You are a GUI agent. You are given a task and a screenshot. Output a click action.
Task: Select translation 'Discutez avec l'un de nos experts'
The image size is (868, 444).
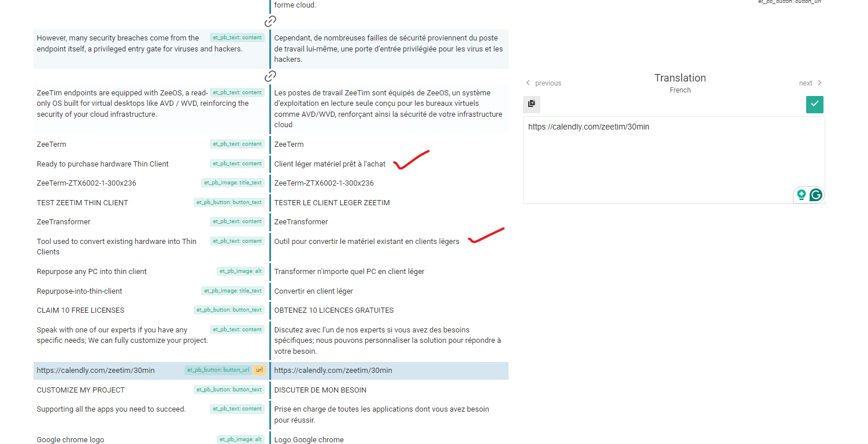pyautogui.click(x=388, y=341)
